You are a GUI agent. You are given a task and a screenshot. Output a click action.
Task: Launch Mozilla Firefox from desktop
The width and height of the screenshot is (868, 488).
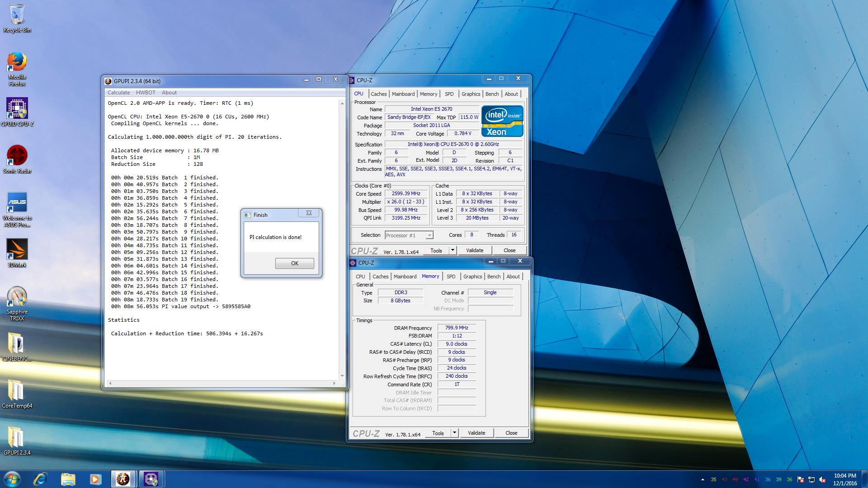17,69
